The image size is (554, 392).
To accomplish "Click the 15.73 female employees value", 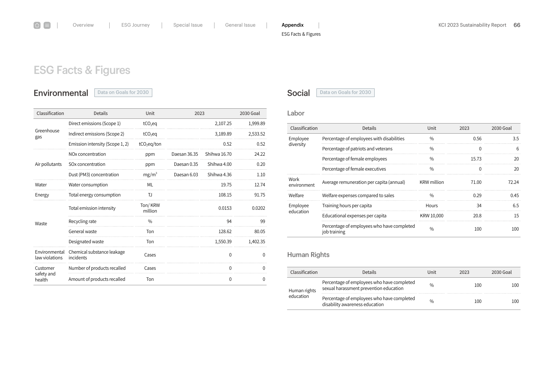I will 476,159.
